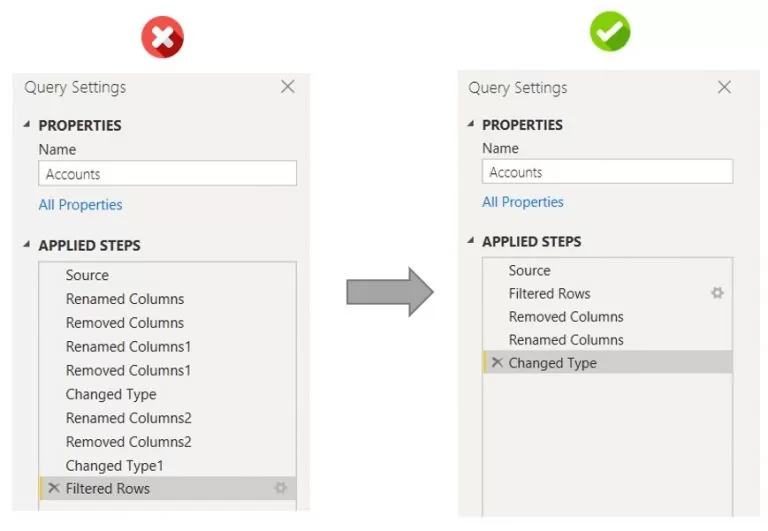Image resolution: width=768 pixels, height=531 pixels.
Task: Delete the left Filtered Rows step via X icon
Action: pos(54,488)
